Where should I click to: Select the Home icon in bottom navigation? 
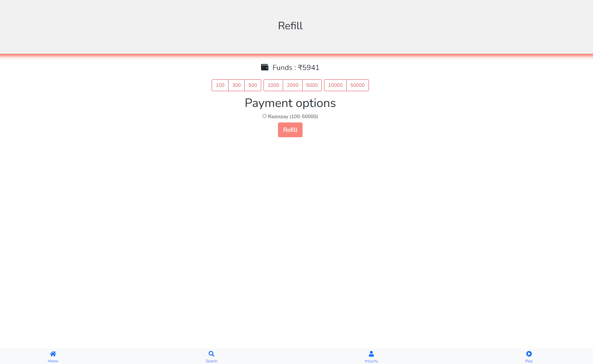pyautogui.click(x=53, y=354)
